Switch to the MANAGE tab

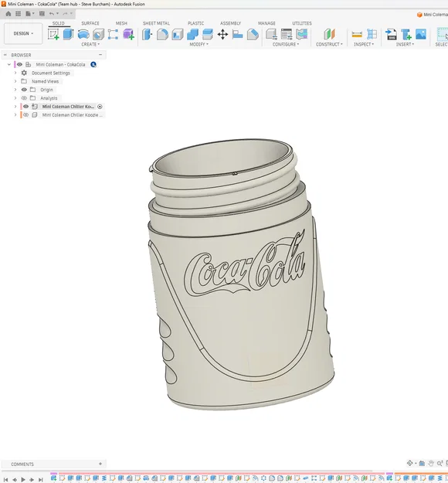pos(266,23)
